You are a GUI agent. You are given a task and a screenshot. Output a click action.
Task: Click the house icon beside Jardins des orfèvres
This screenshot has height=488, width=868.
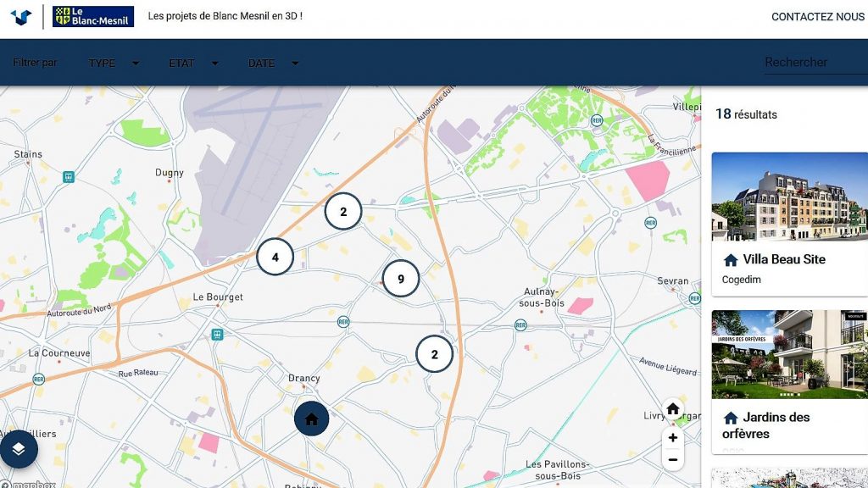731,418
